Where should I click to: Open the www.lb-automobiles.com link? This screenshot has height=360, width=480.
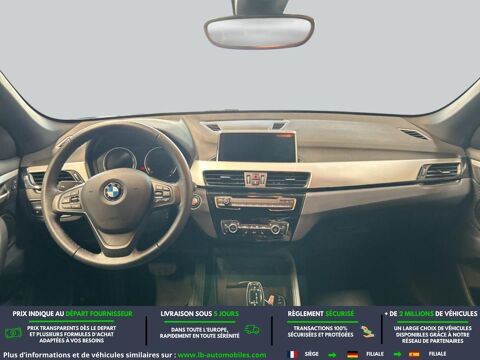222,355
